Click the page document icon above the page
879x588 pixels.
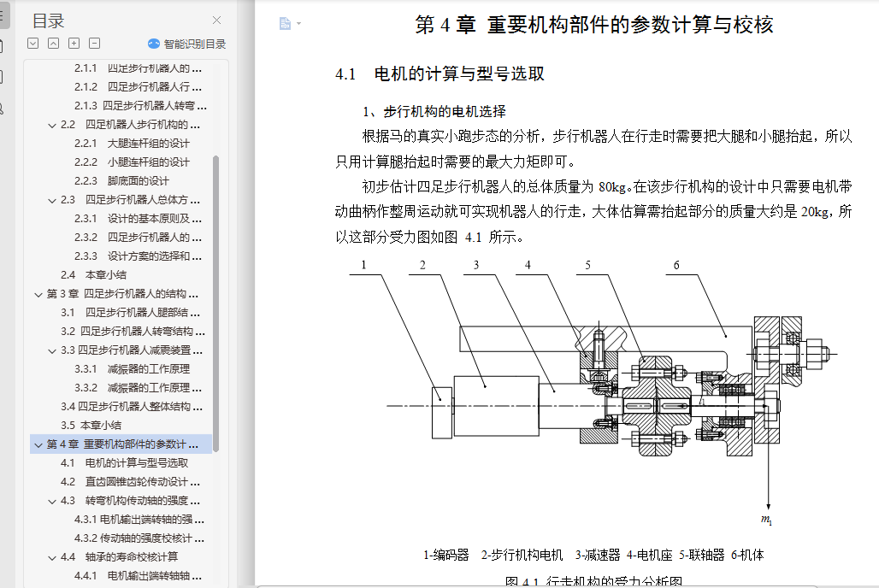tap(285, 24)
